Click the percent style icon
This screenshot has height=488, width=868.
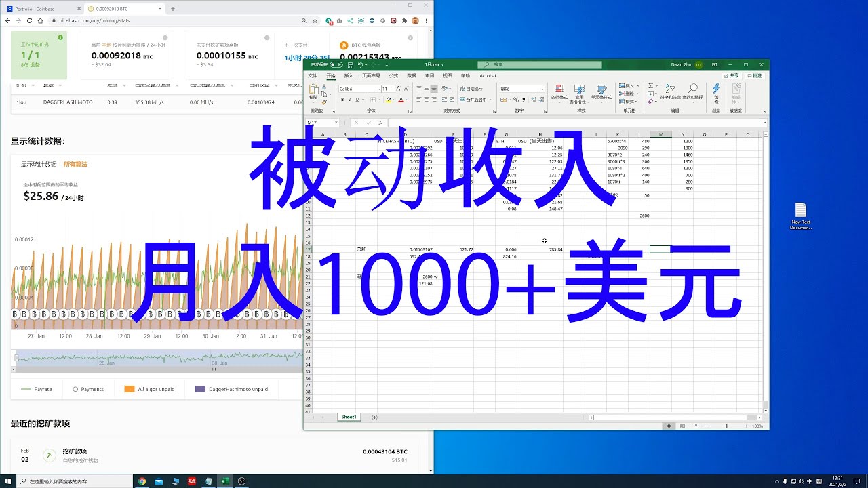click(515, 100)
